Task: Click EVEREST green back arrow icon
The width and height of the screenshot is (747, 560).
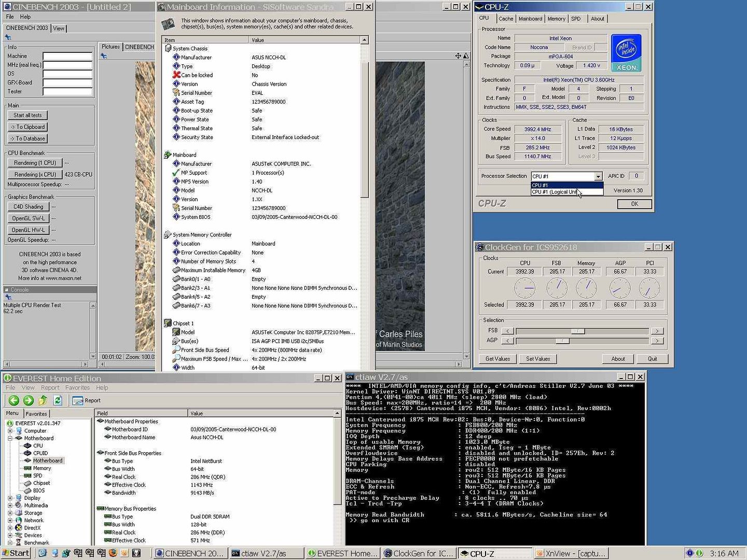Action: click(x=14, y=400)
